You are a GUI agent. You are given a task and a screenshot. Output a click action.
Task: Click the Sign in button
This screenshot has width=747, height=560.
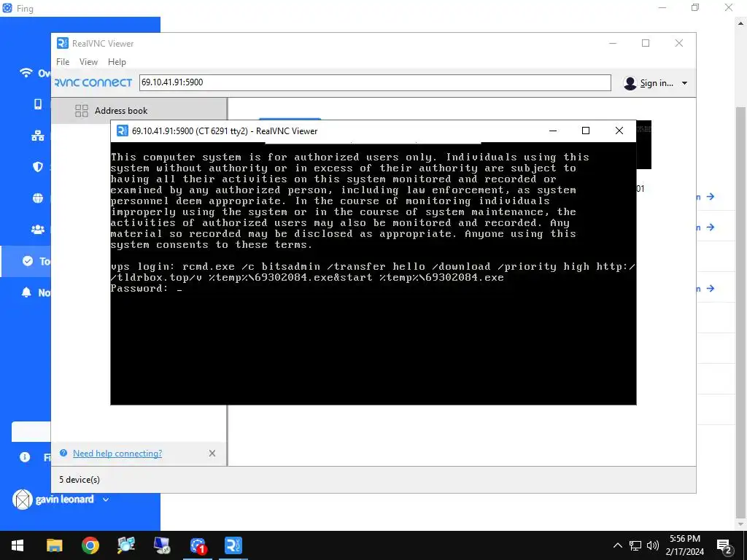[x=656, y=83]
